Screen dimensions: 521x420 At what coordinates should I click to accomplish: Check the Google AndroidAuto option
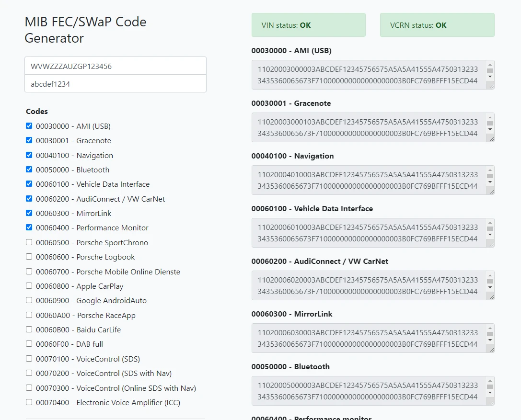click(x=29, y=300)
